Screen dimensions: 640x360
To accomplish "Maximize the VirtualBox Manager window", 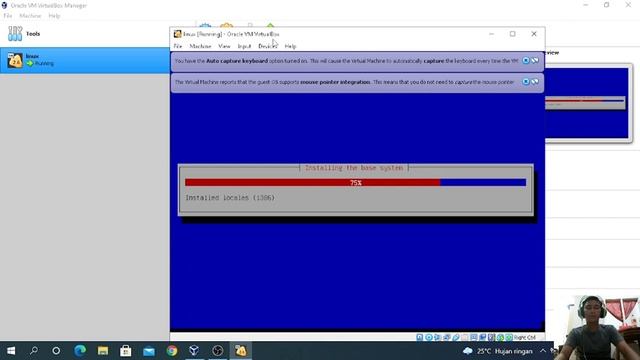I will click(607, 5).
